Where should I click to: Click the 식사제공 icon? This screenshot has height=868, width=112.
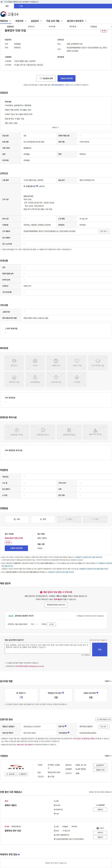coord(77,379)
